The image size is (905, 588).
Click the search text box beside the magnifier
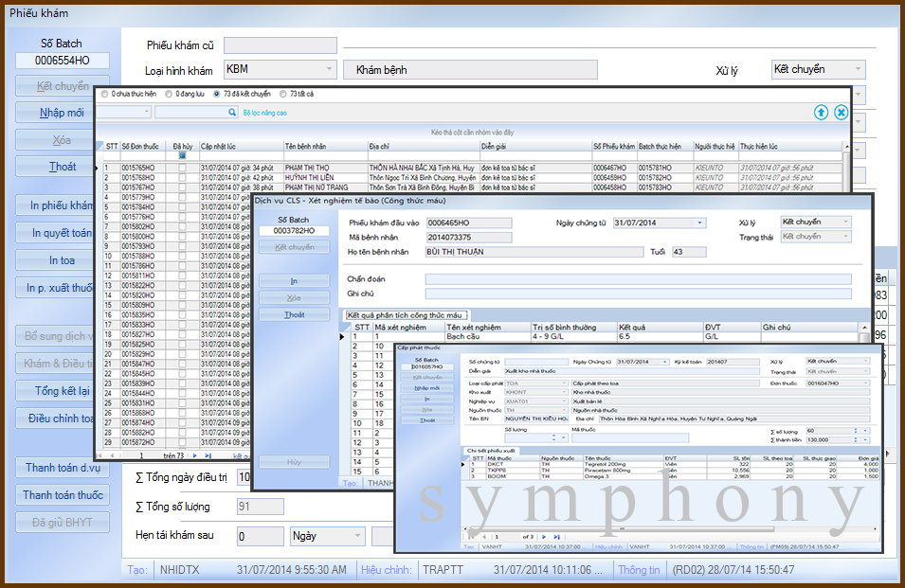click(191, 113)
